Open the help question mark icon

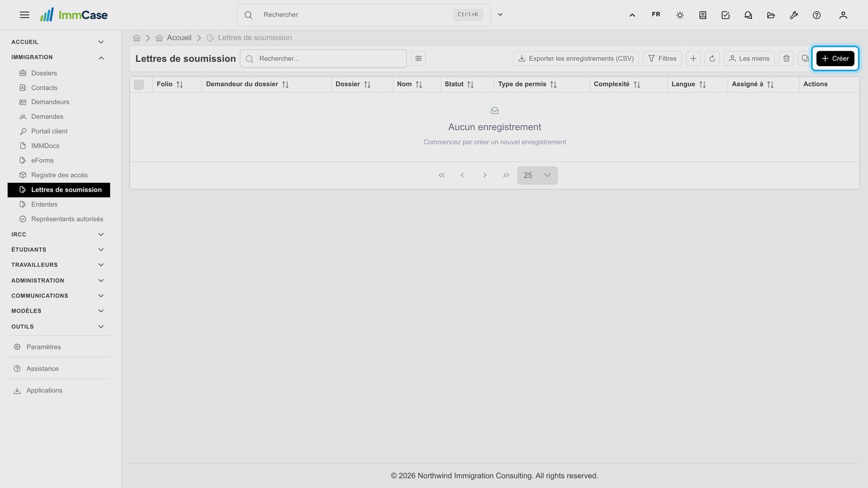click(x=816, y=15)
